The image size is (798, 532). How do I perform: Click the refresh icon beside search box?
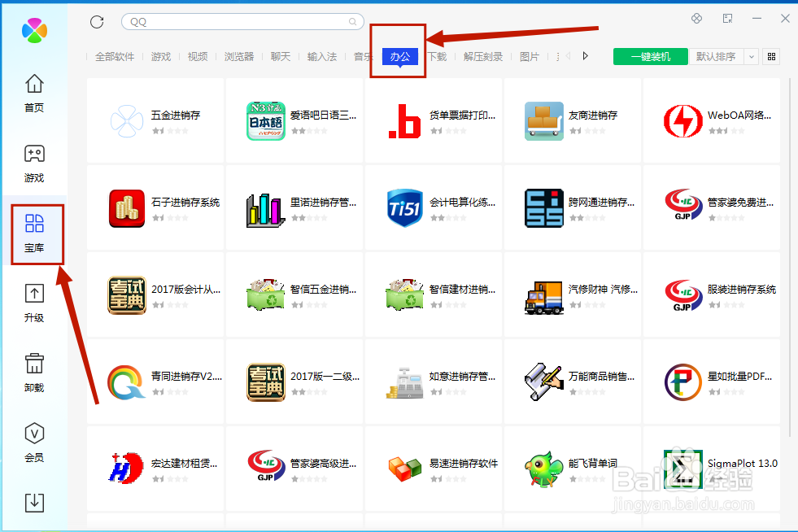[x=97, y=22]
